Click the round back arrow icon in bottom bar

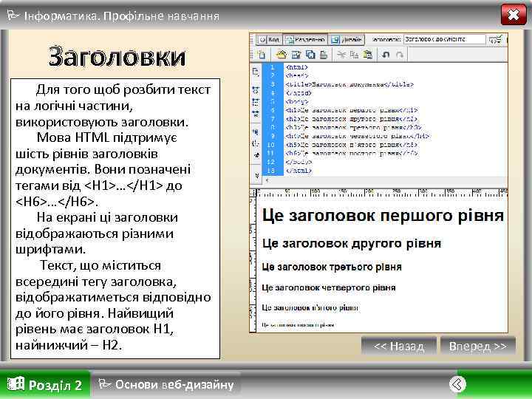[x=457, y=384]
